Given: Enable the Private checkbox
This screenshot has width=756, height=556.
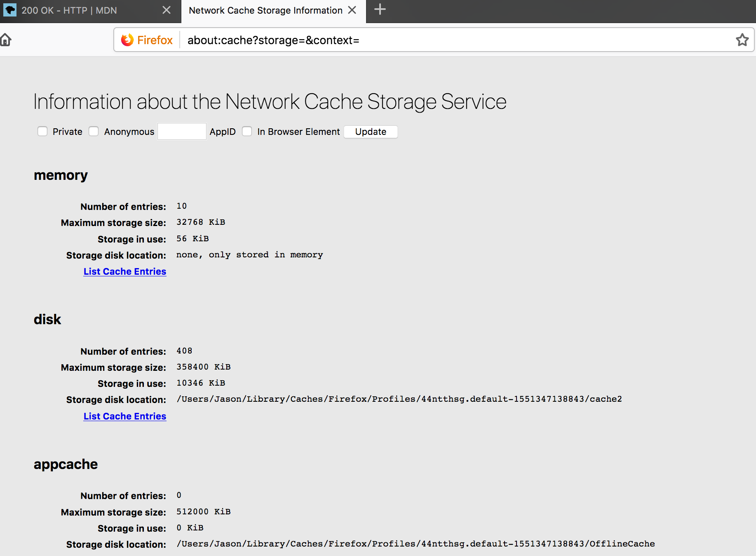Looking at the screenshot, I should [42, 132].
